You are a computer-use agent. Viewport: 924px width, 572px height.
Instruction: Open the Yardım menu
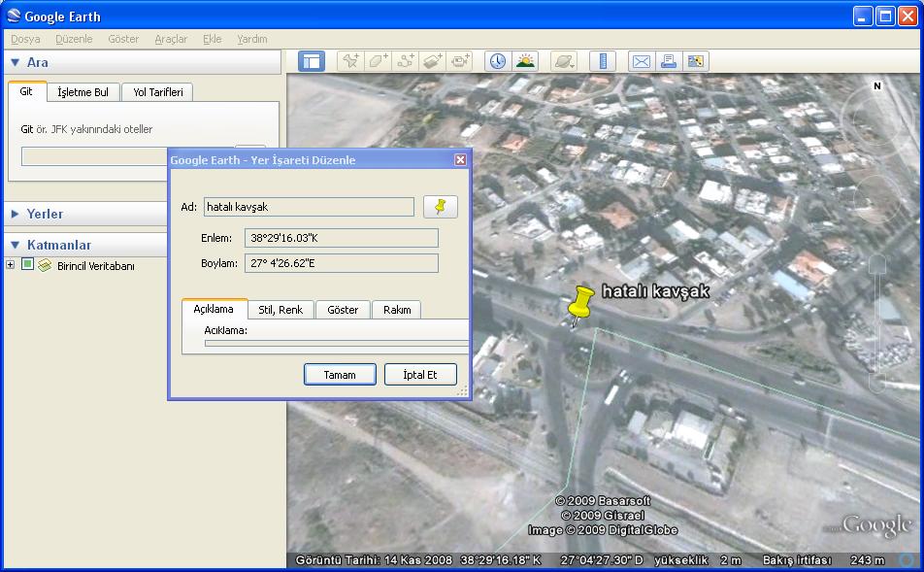(252, 39)
